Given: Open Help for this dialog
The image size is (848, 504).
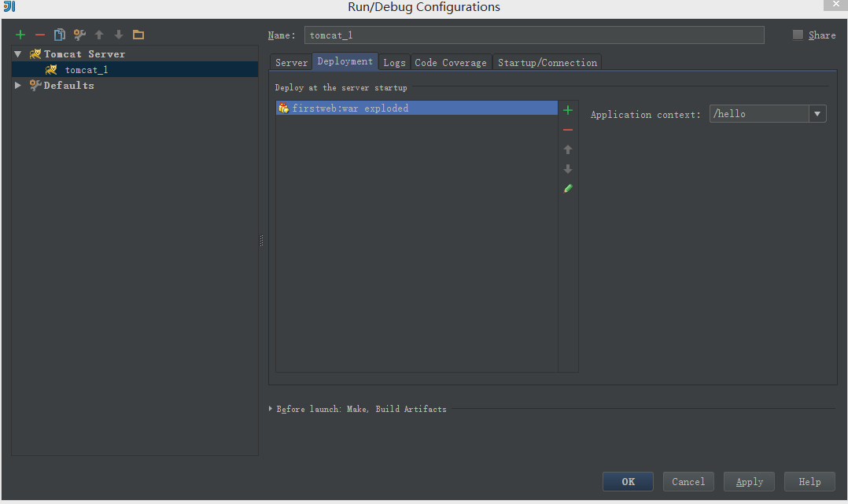Looking at the screenshot, I should click(809, 481).
